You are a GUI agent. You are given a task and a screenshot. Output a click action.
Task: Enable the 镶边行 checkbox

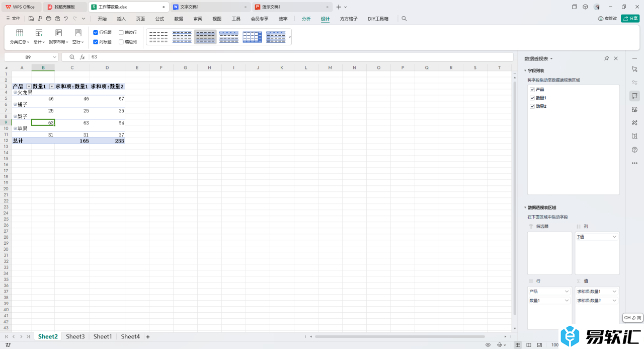coord(121,32)
